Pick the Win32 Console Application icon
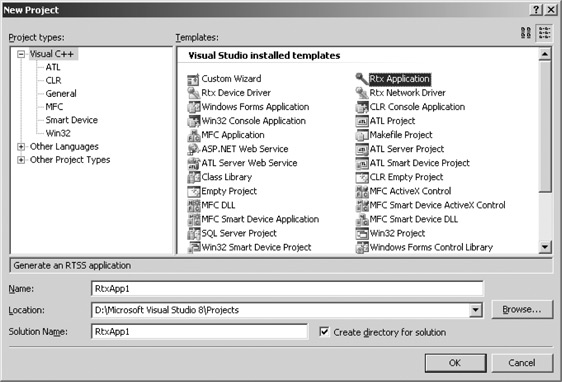The image size is (562, 382). coord(193,121)
